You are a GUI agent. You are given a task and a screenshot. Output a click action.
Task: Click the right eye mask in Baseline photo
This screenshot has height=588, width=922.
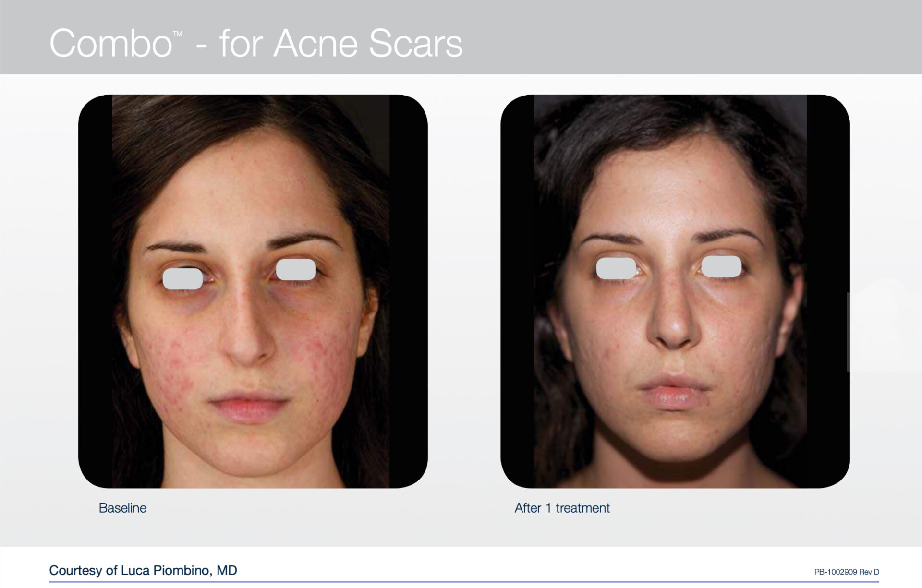[296, 269]
